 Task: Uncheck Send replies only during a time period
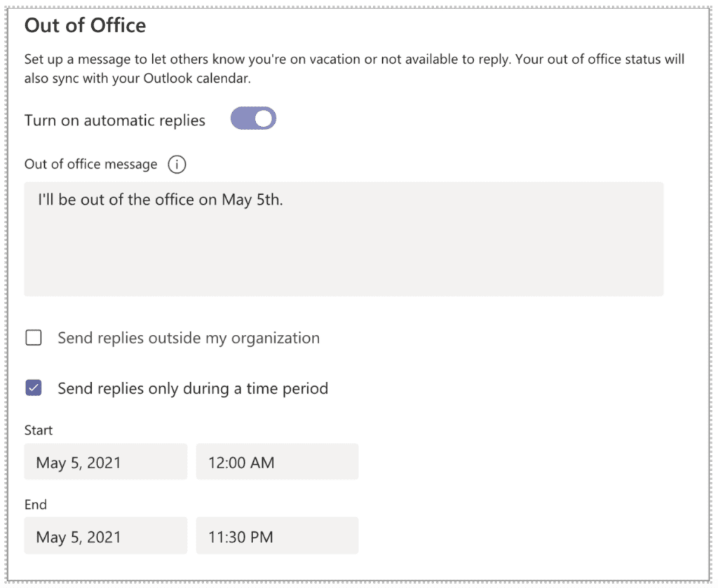click(33, 388)
